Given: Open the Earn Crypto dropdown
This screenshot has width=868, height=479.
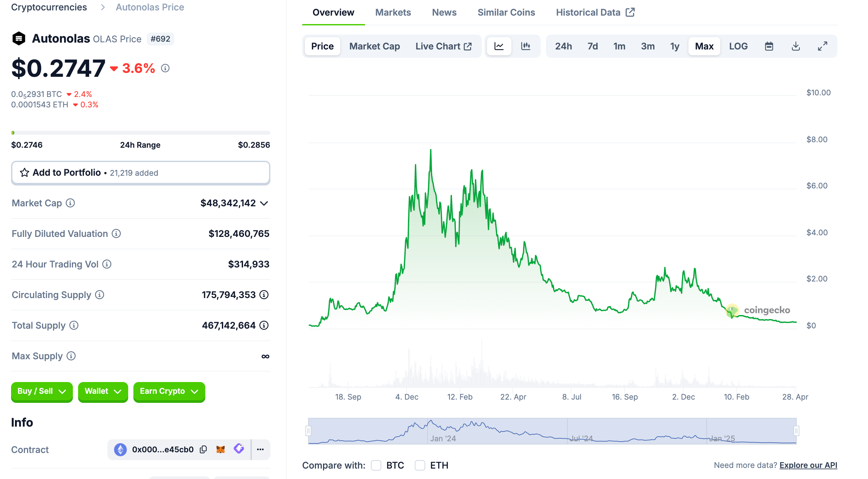Looking at the screenshot, I should pyautogui.click(x=169, y=391).
